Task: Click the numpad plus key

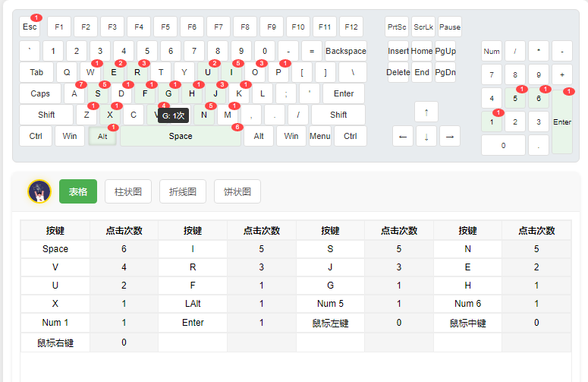Action: point(562,74)
